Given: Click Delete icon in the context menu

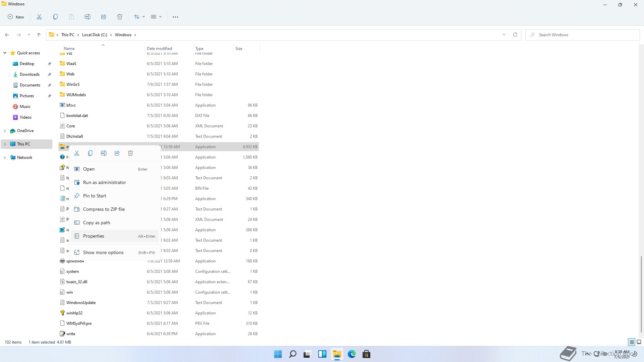Looking at the screenshot, I should coord(130,153).
